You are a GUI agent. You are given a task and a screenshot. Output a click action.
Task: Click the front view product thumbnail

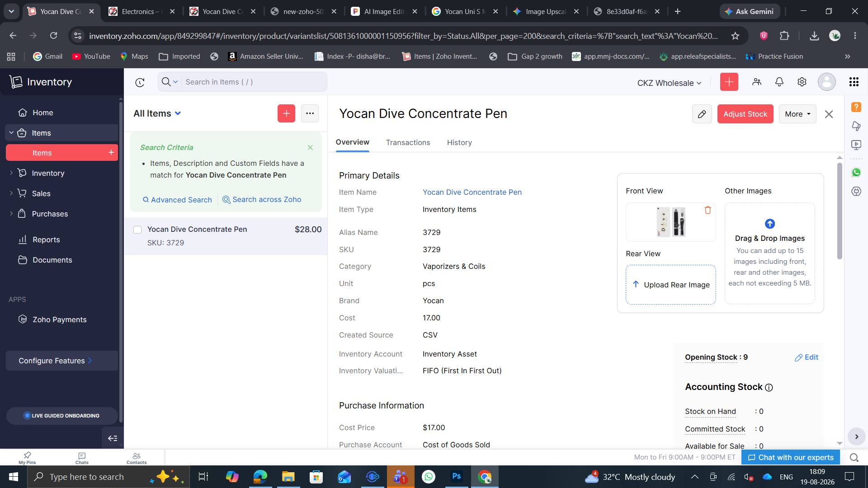671,222
